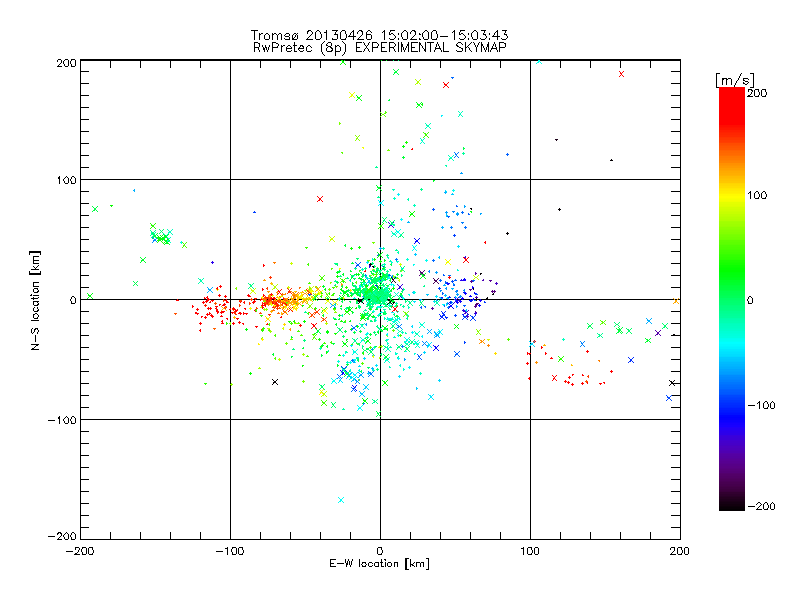
Task: Click the RwPretec EXPERIMENTAL SKYMAP subtitle
Action: click(x=380, y=48)
